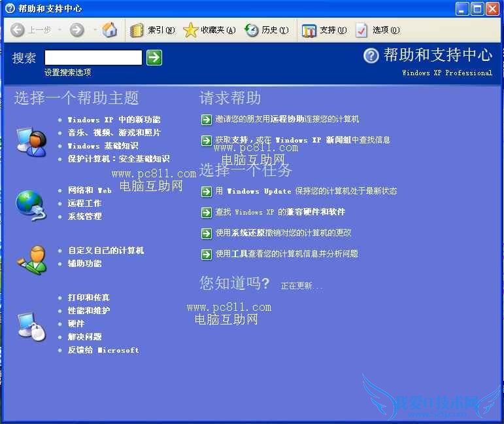The image size is (504, 424).
Task: Click arrow icon beside Windows Update task
Action: tap(207, 192)
